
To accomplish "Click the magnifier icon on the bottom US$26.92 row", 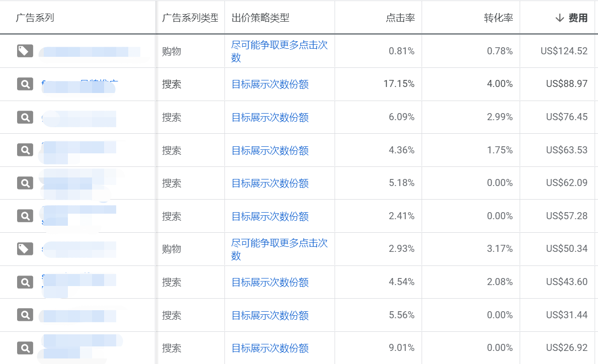I will pyautogui.click(x=24, y=347).
